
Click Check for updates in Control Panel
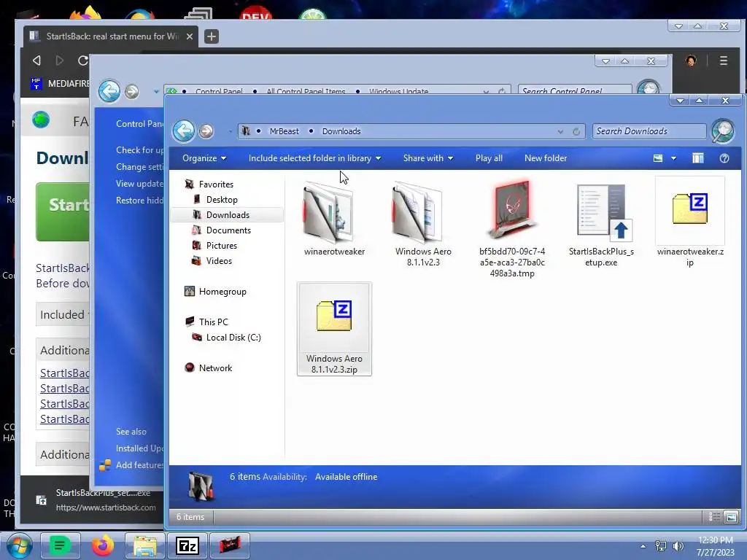(x=139, y=150)
